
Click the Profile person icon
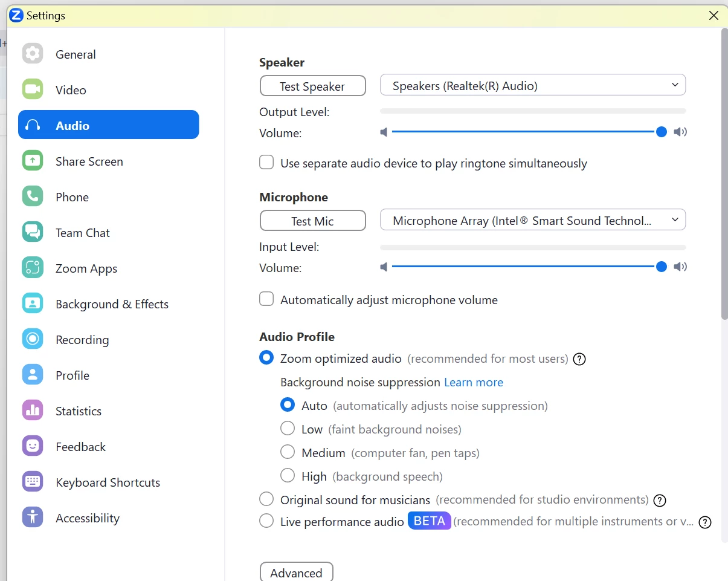point(33,375)
